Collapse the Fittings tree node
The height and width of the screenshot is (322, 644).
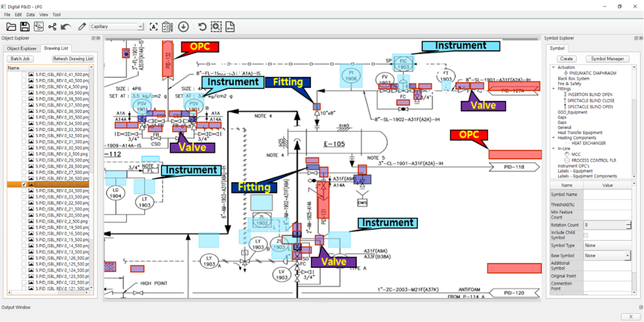(554, 89)
